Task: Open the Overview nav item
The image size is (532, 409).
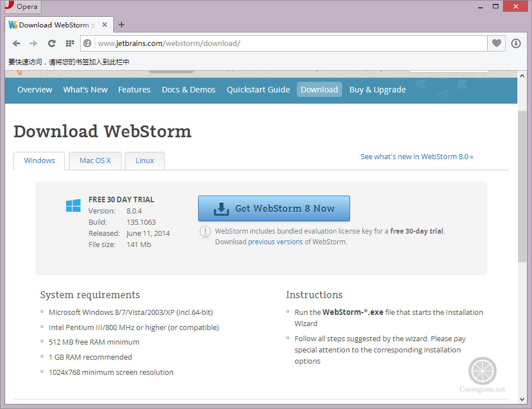Action: tap(35, 90)
